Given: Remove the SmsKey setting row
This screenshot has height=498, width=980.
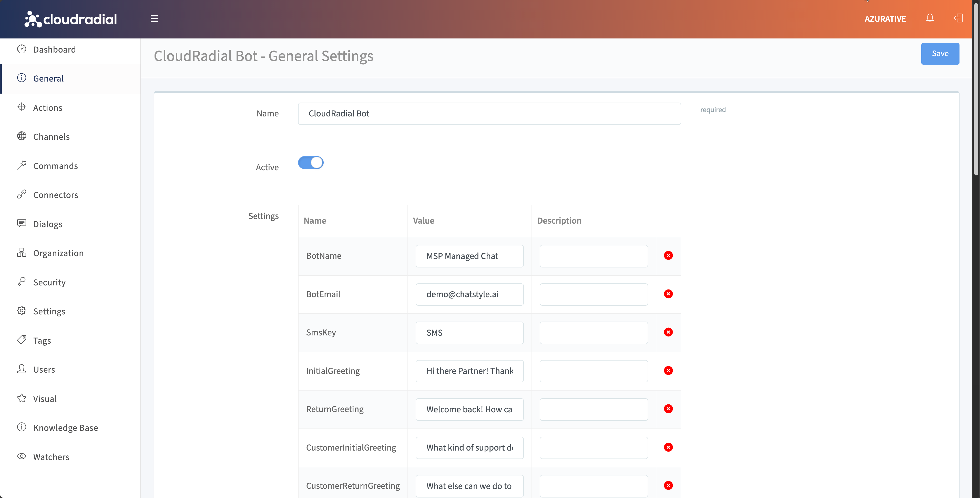Looking at the screenshot, I should pyautogui.click(x=668, y=332).
